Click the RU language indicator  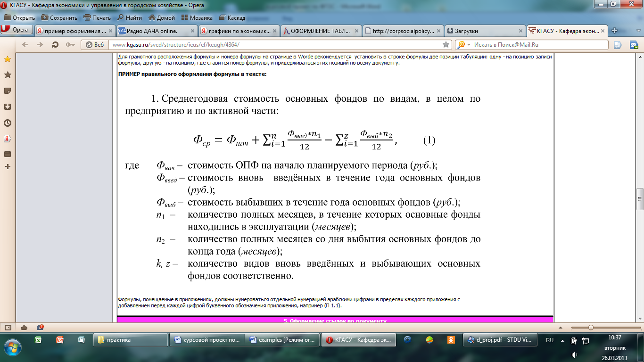550,340
